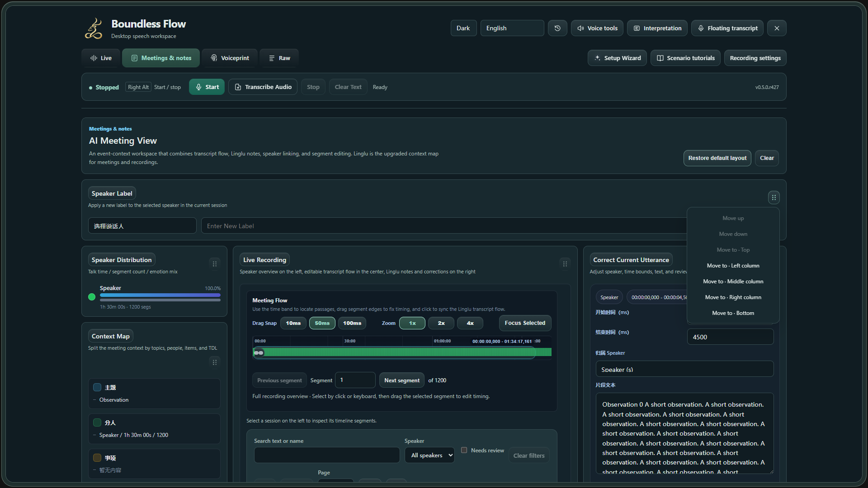Click the Boundless Flow logo
868x488 pixels.
click(94, 29)
